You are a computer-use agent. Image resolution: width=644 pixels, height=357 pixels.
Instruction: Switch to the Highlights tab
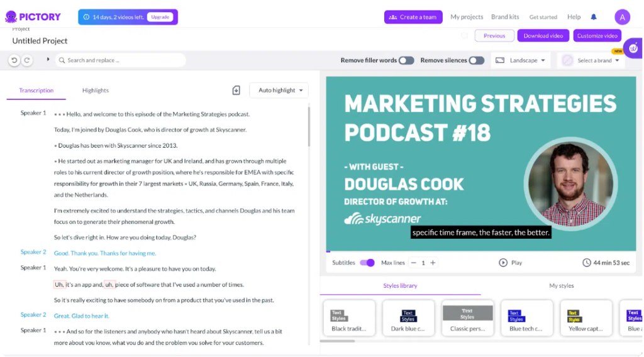(96, 91)
